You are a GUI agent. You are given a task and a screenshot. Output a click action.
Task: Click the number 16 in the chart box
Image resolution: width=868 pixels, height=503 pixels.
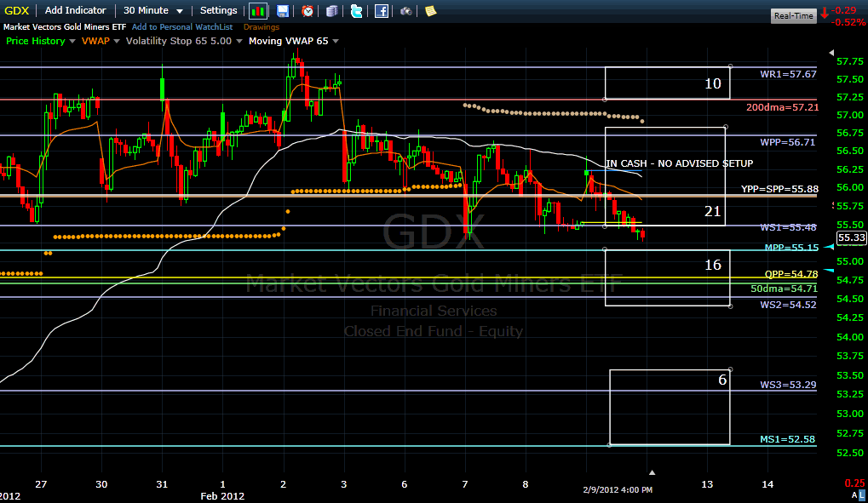coord(713,265)
